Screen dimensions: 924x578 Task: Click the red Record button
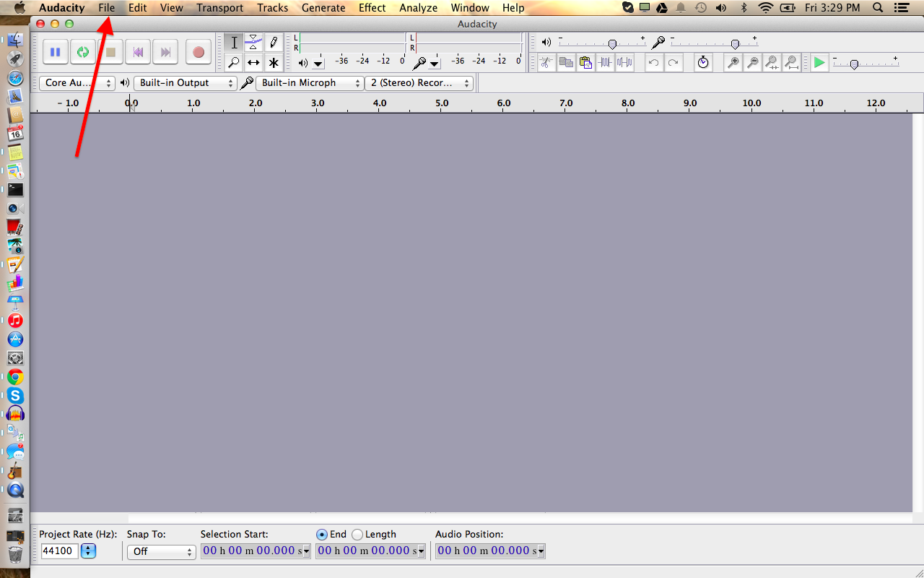click(199, 52)
